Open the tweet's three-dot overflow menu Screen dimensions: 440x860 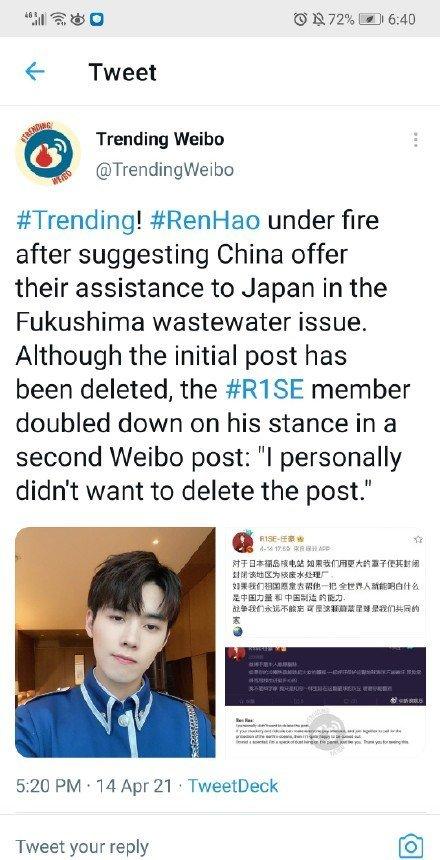click(416, 140)
